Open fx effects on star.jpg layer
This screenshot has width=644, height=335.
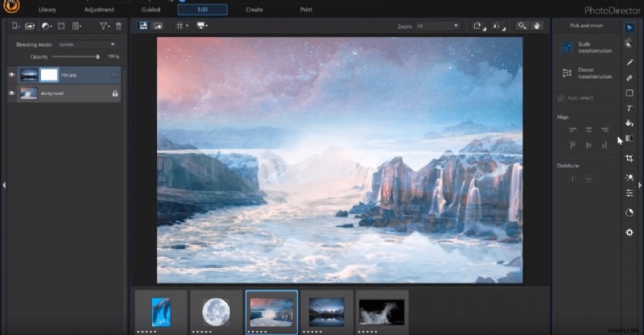coord(114,75)
